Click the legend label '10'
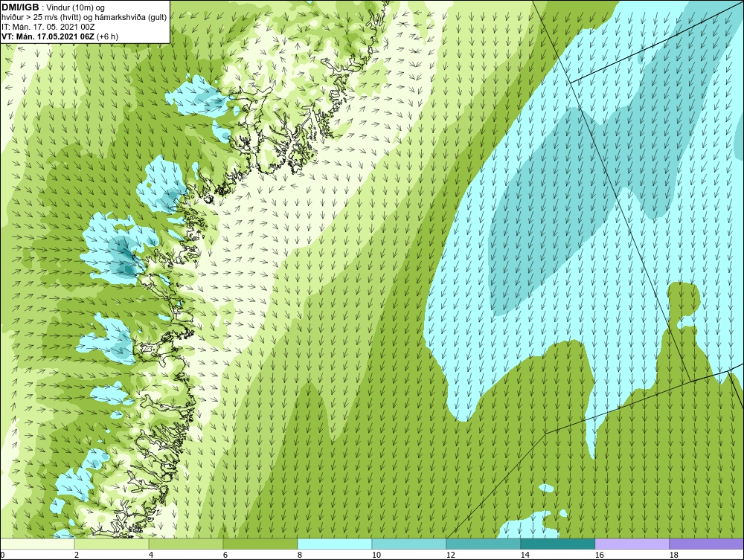This screenshot has width=744, height=560. (376, 555)
